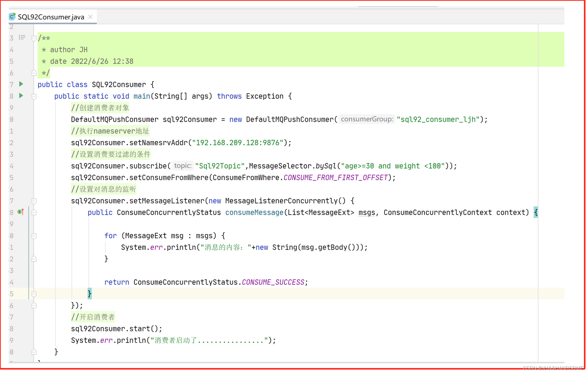Click consumerGroup parameter hint
Screen dimensions: 588x373
pos(367,119)
